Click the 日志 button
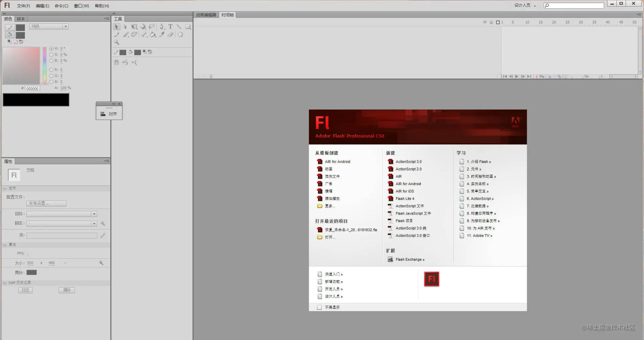This screenshot has width=644, height=340. (x=26, y=290)
